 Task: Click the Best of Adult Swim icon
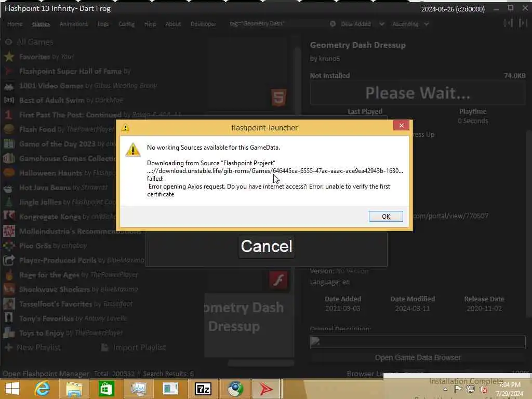tap(9, 100)
